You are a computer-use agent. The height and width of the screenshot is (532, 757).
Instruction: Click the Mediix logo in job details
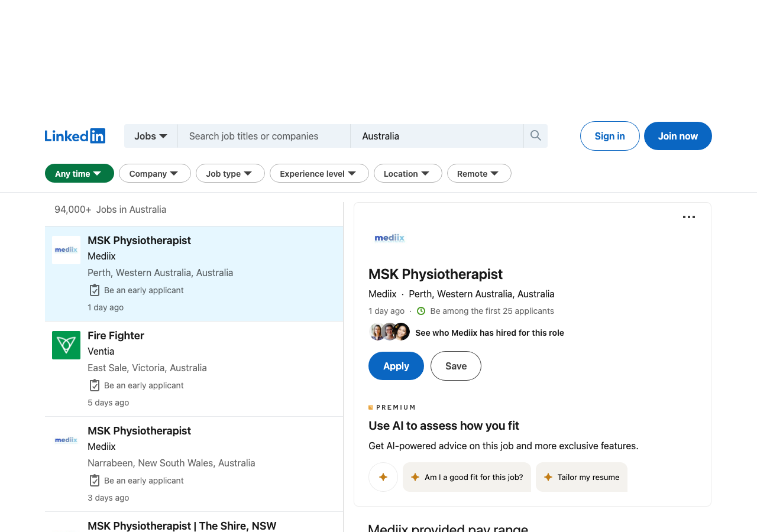(x=390, y=238)
